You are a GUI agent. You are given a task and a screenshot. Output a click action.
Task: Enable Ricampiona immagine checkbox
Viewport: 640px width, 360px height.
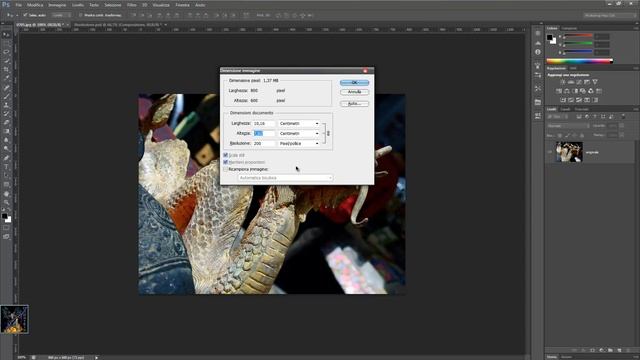click(226, 169)
